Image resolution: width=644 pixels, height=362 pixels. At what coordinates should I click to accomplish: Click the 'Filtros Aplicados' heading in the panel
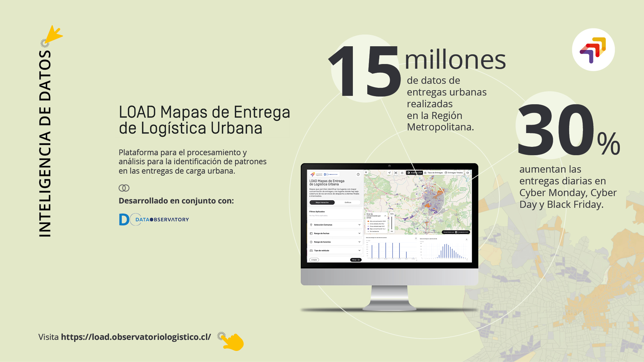[317, 212]
